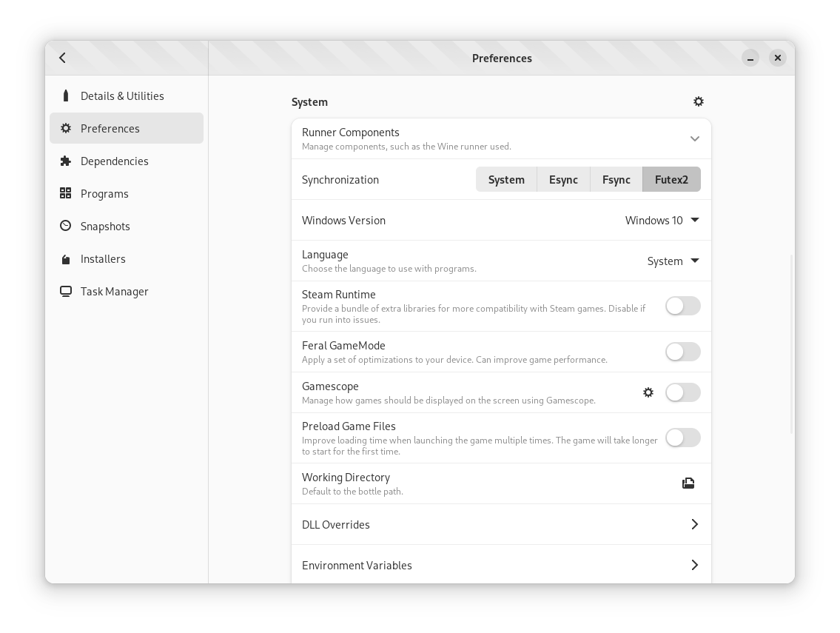Select Esync synchronization option
Image resolution: width=840 pixels, height=633 pixels.
tap(563, 179)
